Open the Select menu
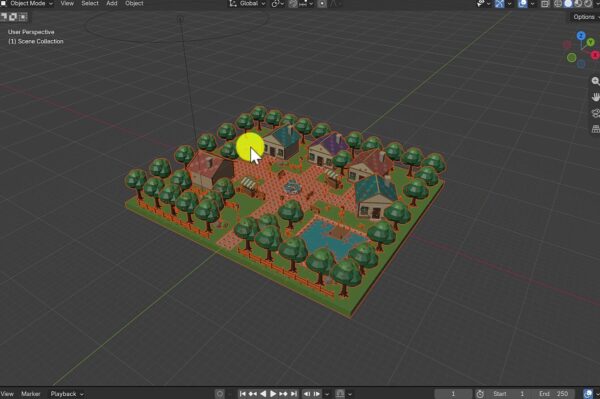Image resolution: width=600 pixels, height=399 pixels. tap(90, 3)
